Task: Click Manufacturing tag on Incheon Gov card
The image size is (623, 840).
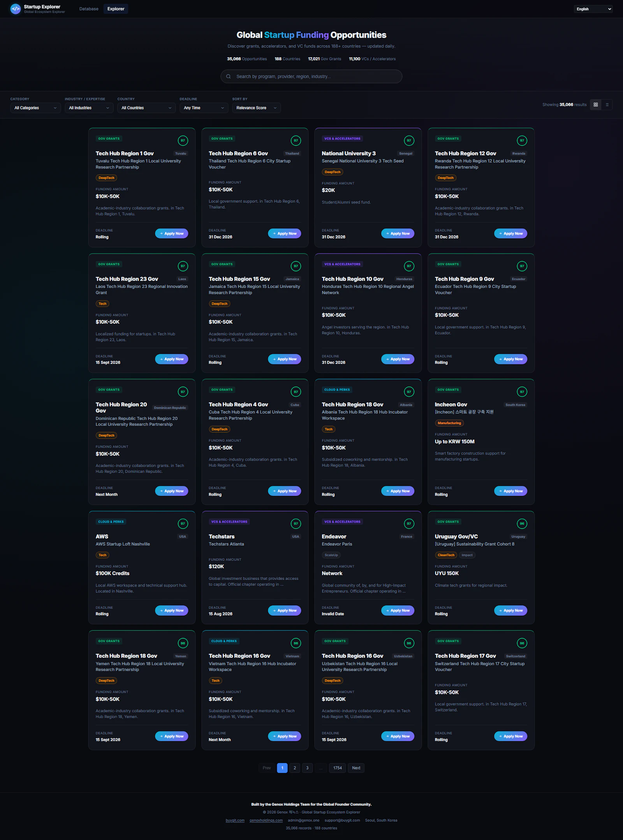Action: pos(449,423)
